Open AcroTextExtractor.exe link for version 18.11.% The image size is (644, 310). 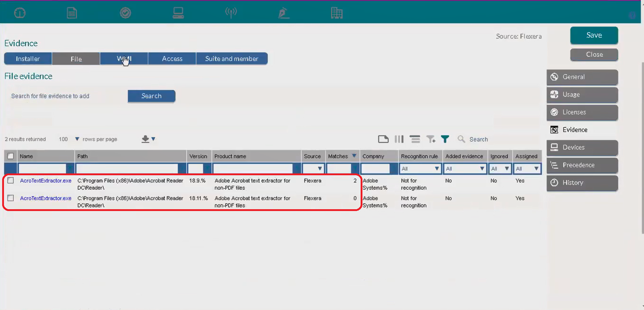tap(46, 198)
